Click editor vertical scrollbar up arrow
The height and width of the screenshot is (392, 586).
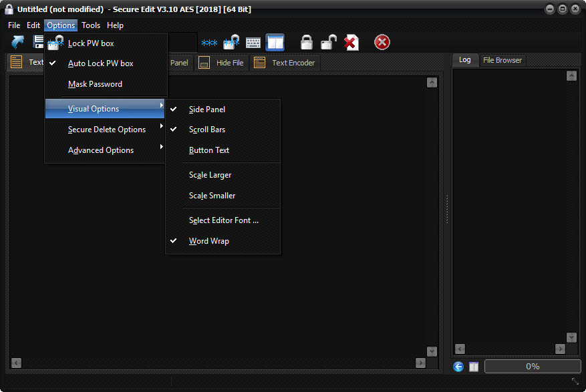(x=432, y=83)
